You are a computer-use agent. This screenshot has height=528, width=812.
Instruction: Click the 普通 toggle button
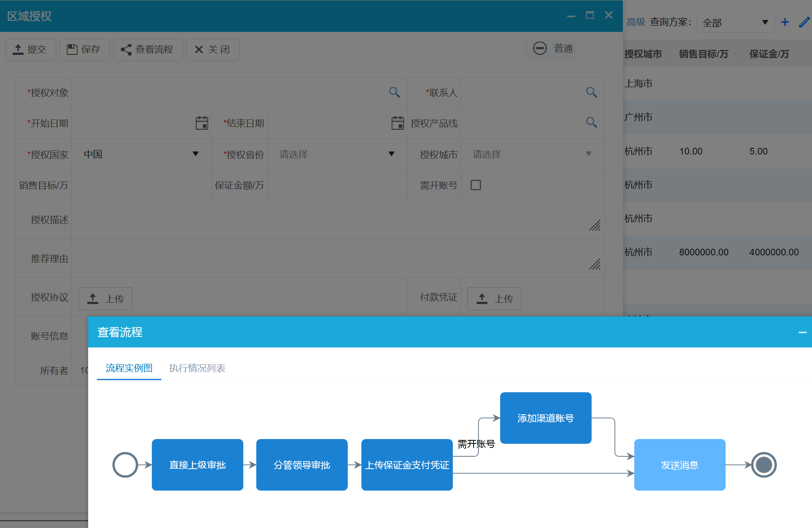pos(553,48)
